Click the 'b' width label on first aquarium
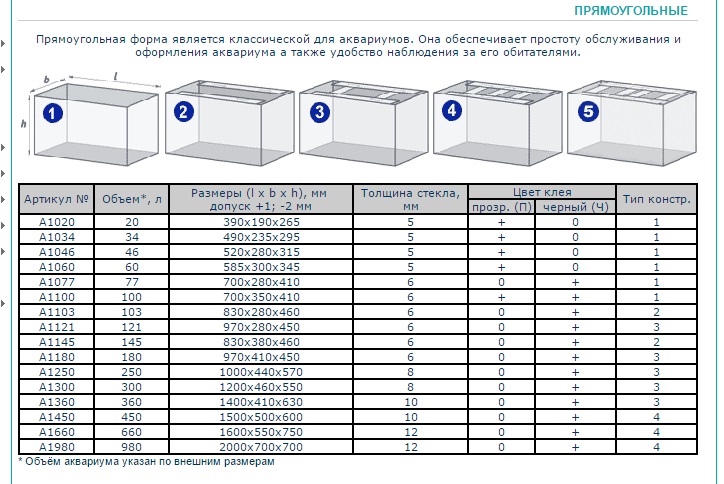Viewport: 724px width, 484px height. [47, 78]
